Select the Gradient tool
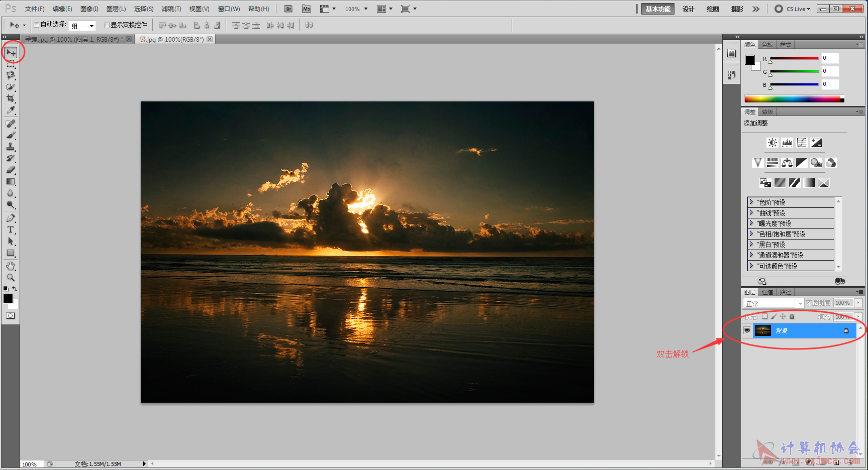Viewport: 868px width, 470px height. point(11,181)
